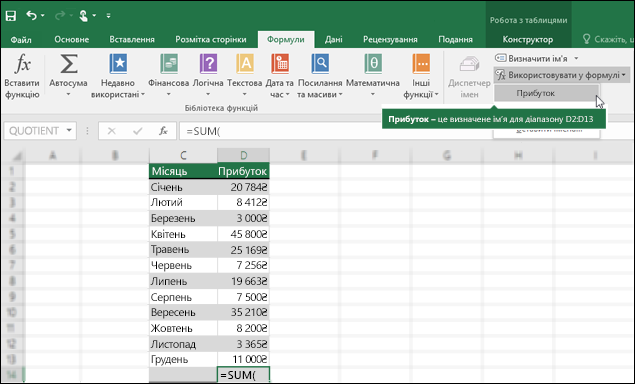Click cell with value 7 500₴
This screenshot has width=635, height=384.
coord(243,297)
